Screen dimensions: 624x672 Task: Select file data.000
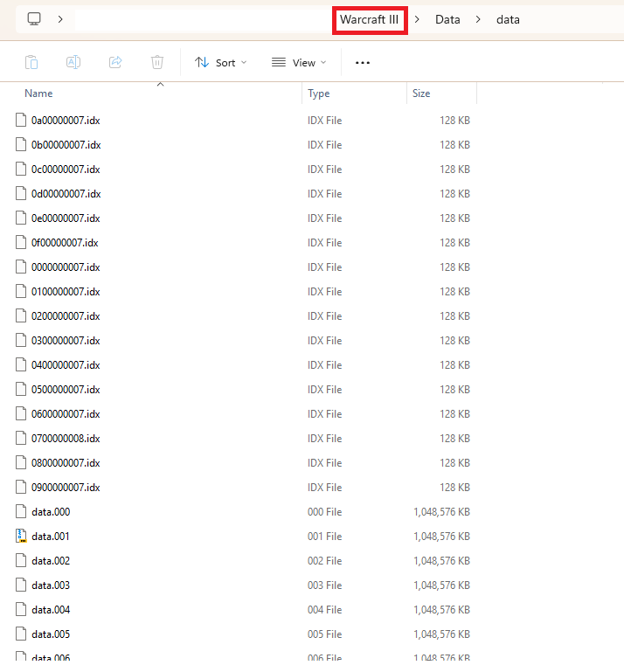pyautogui.click(x=51, y=512)
